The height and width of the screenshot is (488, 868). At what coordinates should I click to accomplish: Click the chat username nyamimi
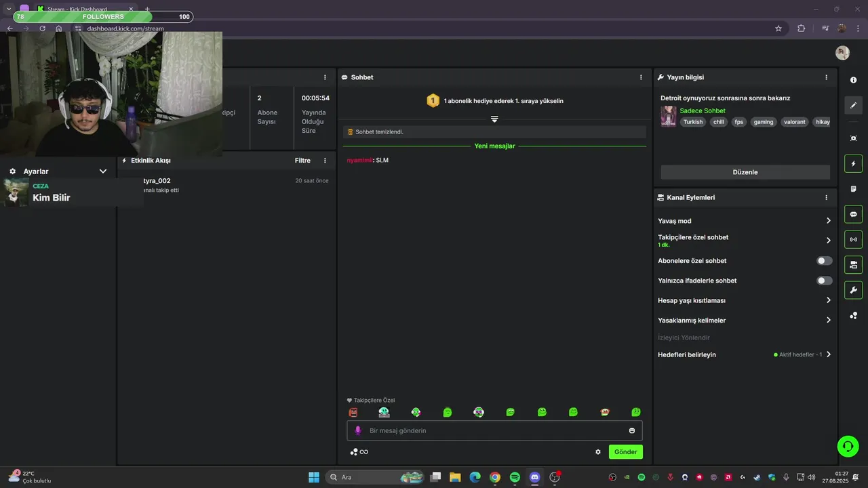(x=359, y=161)
